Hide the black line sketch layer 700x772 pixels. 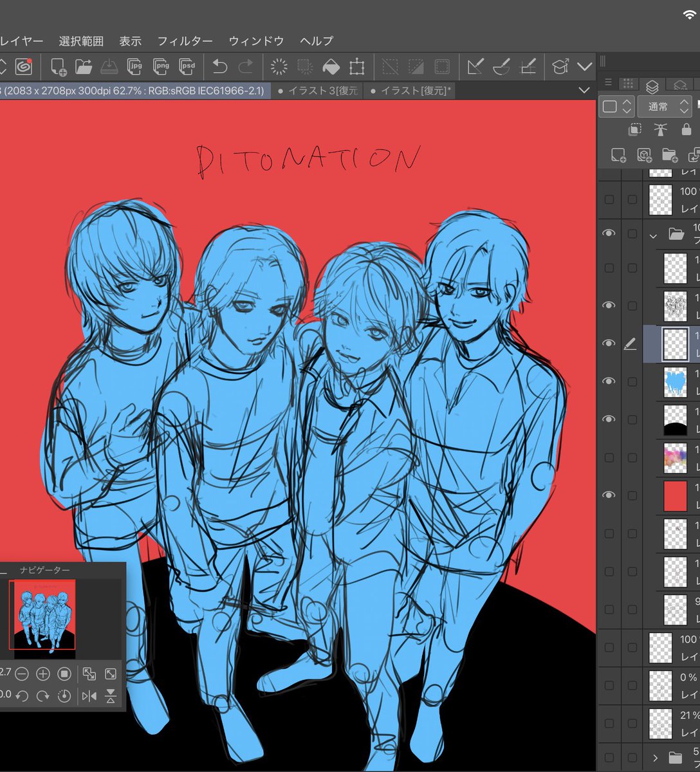pos(609,305)
